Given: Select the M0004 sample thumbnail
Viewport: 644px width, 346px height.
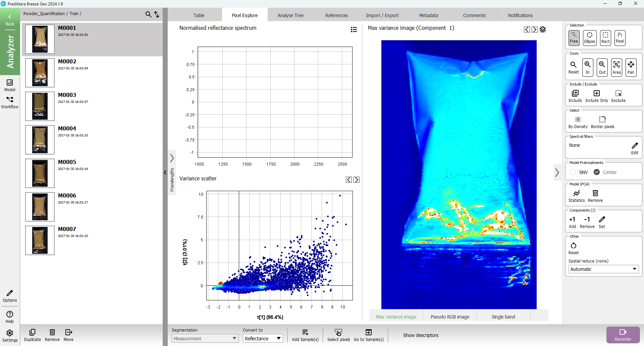Looking at the screenshot, I should pyautogui.click(x=40, y=140).
